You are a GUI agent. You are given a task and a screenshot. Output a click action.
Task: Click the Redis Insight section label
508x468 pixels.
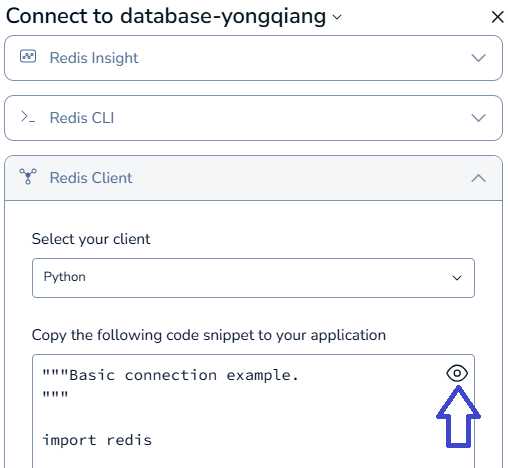point(94,58)
